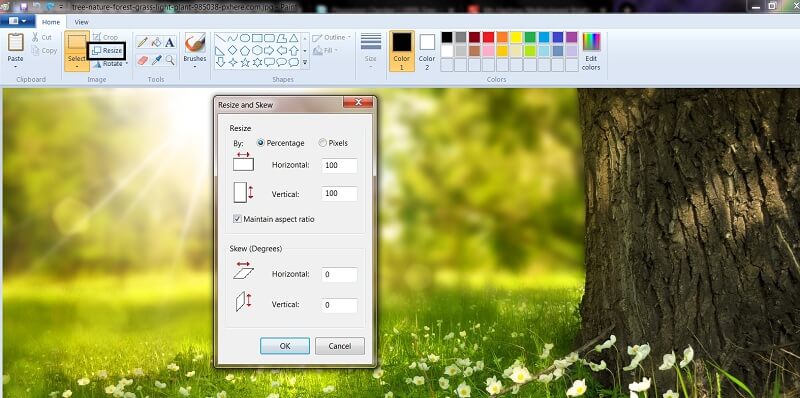Click the Resize Horizontal value field

[x=339, y=165]
